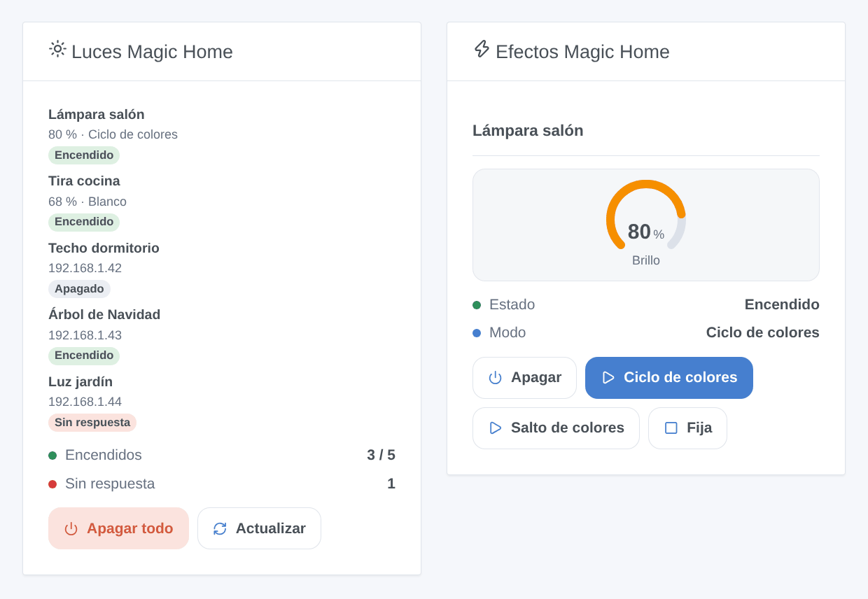The image size is (868, 599).
Task: Click the 68 % · Blanco text
Action: tap(87, 202)
